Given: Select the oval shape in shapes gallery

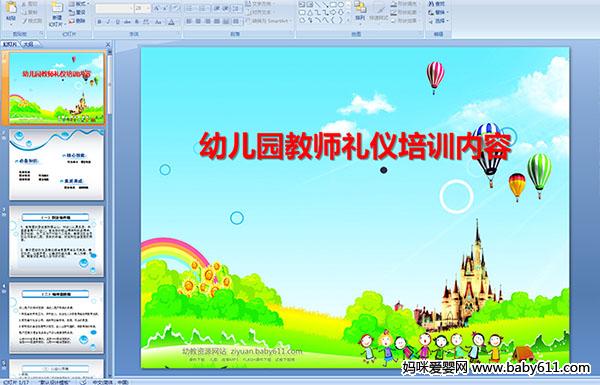Looking at the screenshot, I should tap(342, 5).
